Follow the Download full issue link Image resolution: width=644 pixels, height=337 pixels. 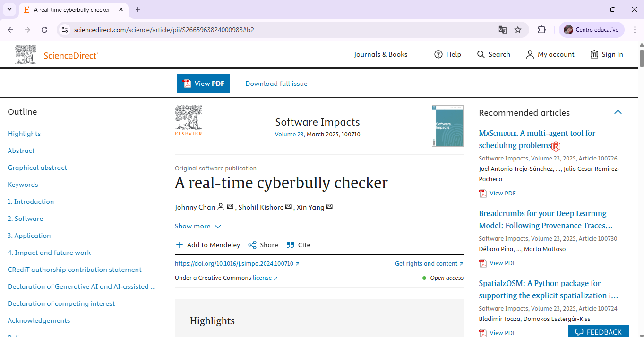pos(276,84)
